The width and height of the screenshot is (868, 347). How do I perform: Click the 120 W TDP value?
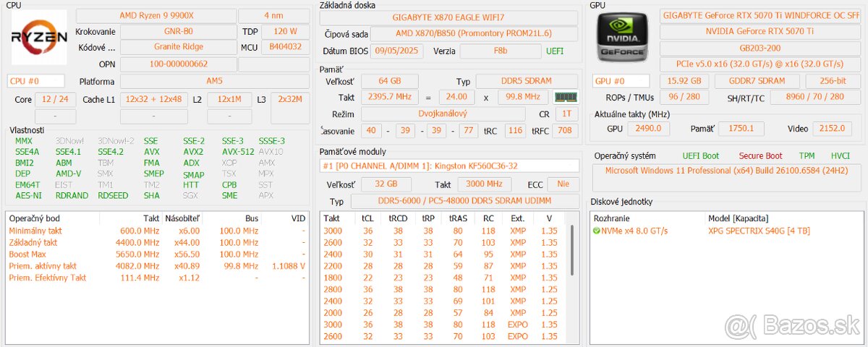pos(285,31)
